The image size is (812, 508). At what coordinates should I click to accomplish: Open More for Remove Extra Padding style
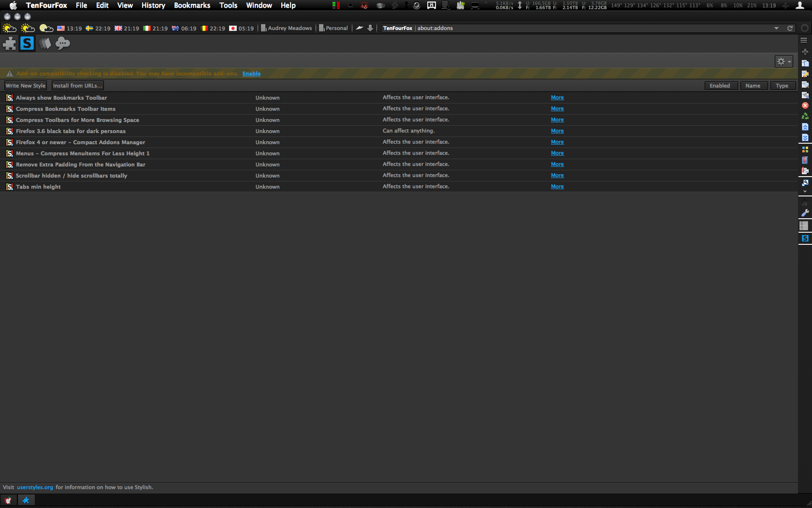pos(557,164)
